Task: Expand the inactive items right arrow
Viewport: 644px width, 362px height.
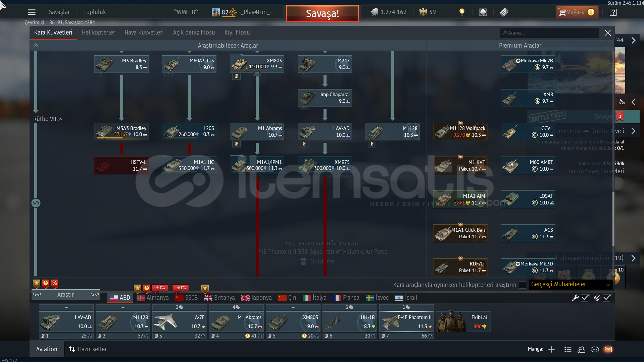Action: point(633,258)
